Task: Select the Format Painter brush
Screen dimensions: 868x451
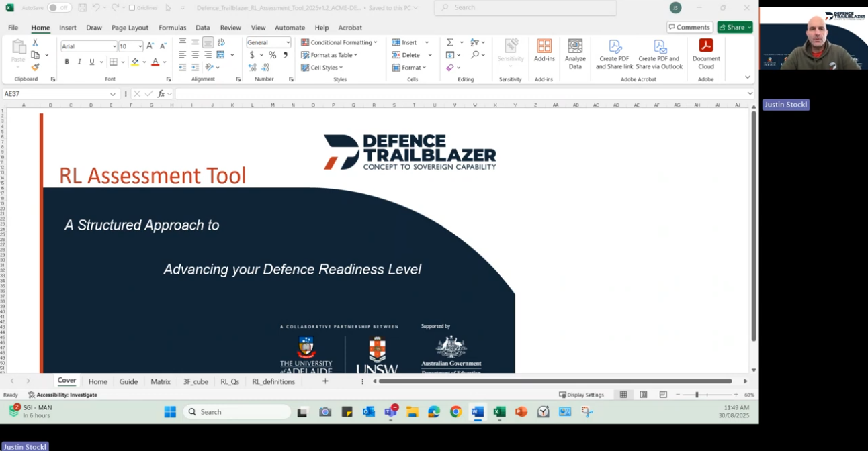Action: pos(35,67)
